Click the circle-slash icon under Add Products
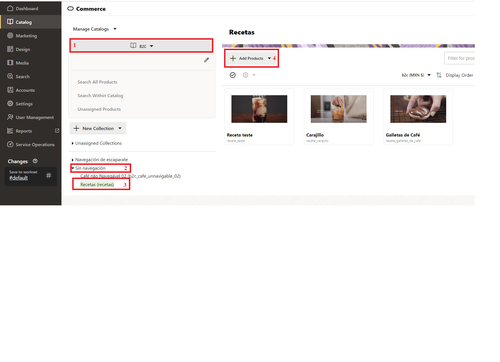 233,75
